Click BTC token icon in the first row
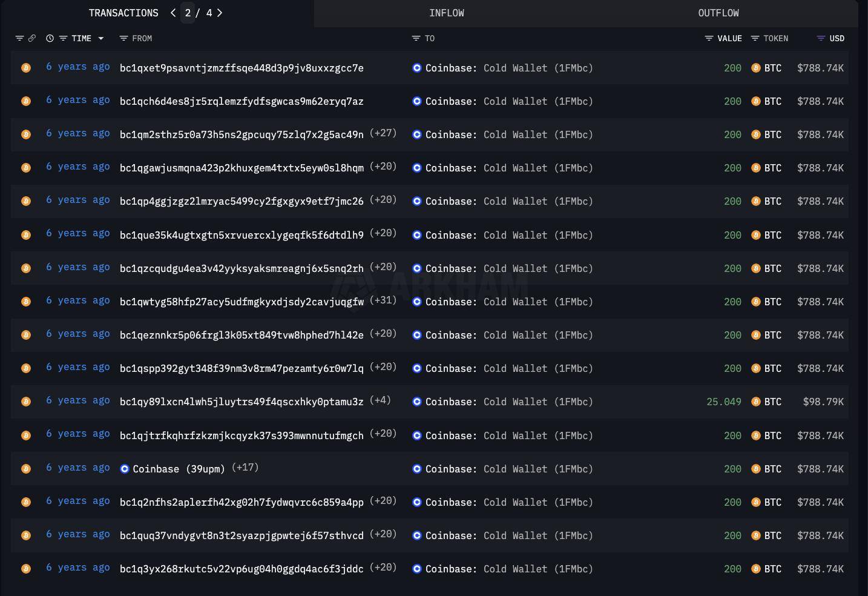 point(755,68)
